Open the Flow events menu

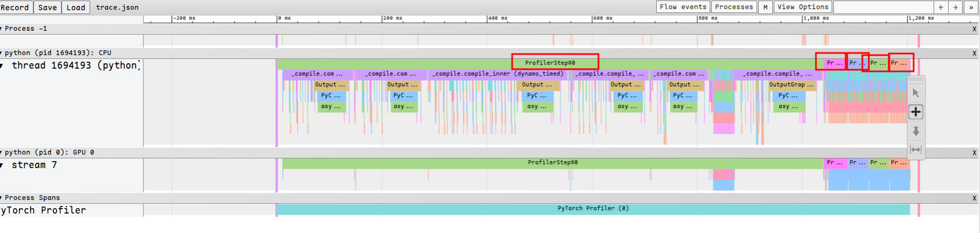pos(683,7)
